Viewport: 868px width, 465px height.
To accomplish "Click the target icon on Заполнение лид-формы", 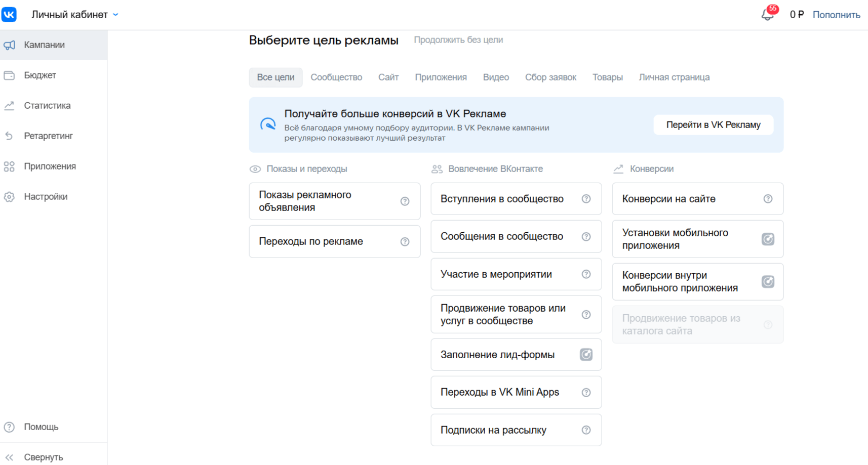I will (x=586, y=355).
